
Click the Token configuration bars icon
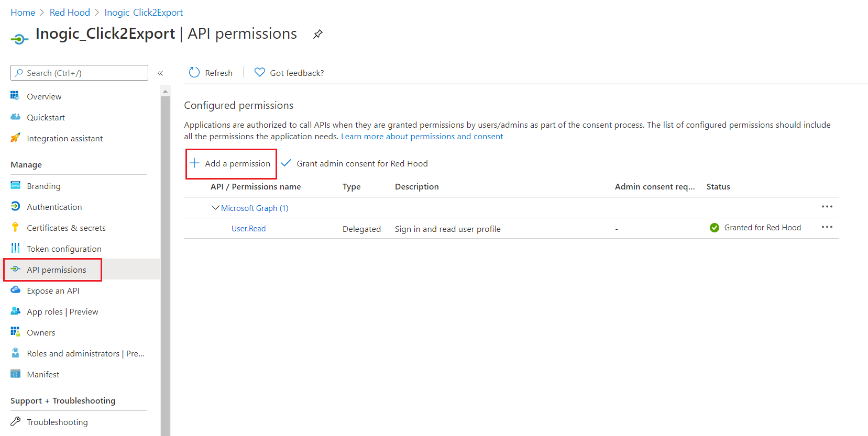point(15,248)
